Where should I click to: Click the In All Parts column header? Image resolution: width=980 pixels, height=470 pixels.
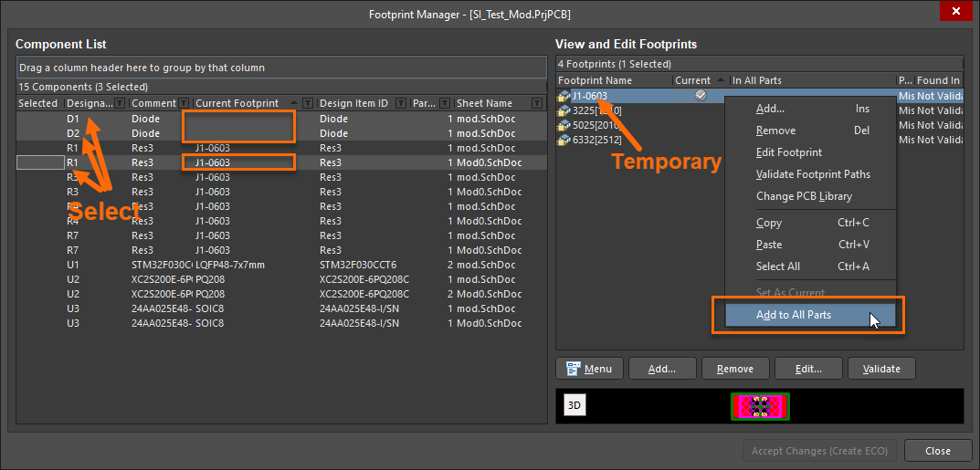click(x=813, y=80)
